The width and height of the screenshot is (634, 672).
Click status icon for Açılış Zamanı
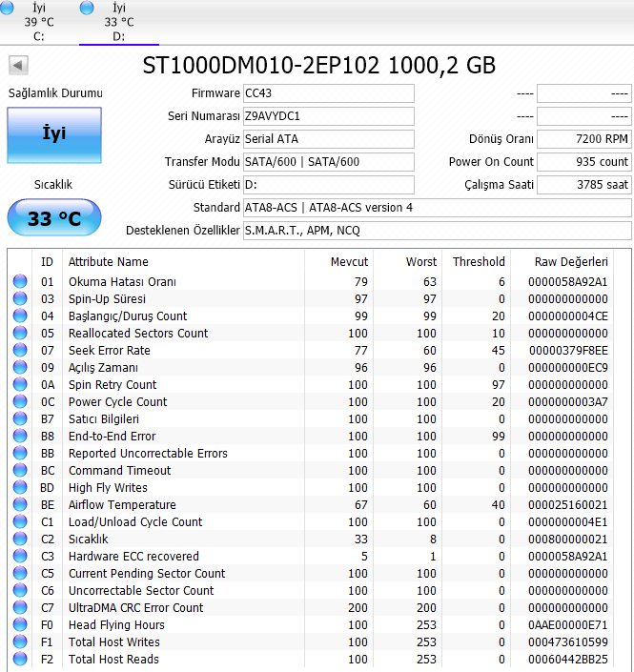(x=20, y=367)
